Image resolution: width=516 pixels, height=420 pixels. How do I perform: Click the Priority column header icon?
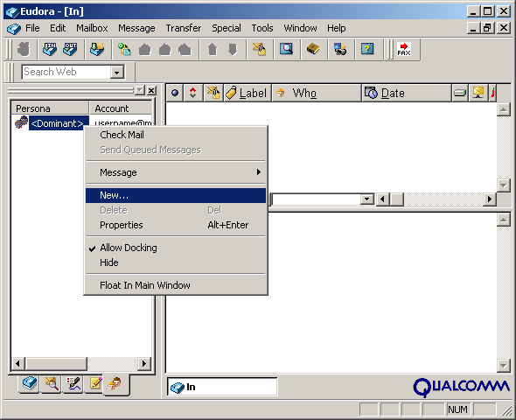(193, 93)
